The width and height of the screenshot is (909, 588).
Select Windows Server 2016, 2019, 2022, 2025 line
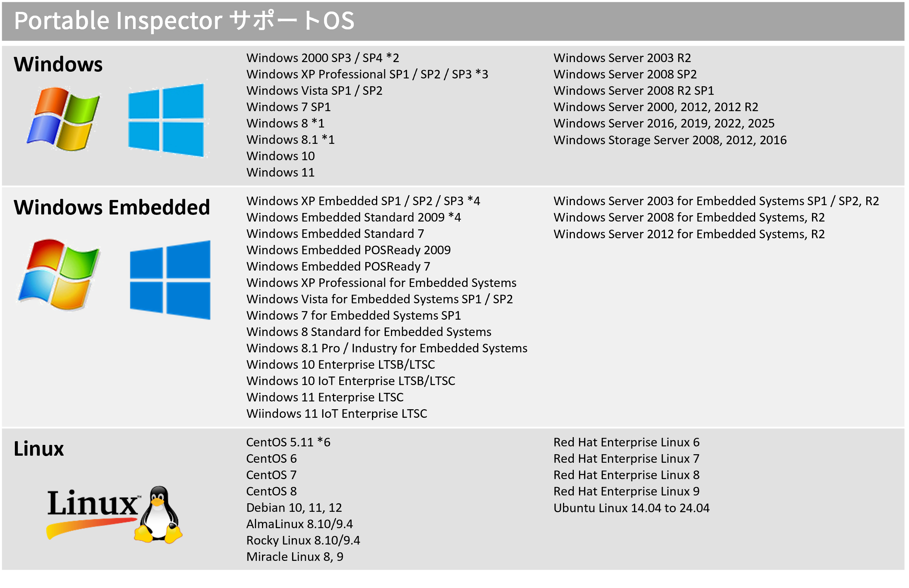coord(663,123)
